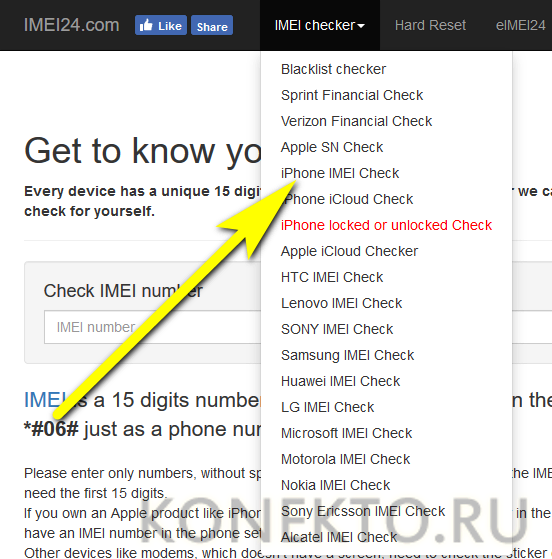552x559 pixels.
Task: Collapse the IMEI checker dropdown menu
Action: point(320,25)
